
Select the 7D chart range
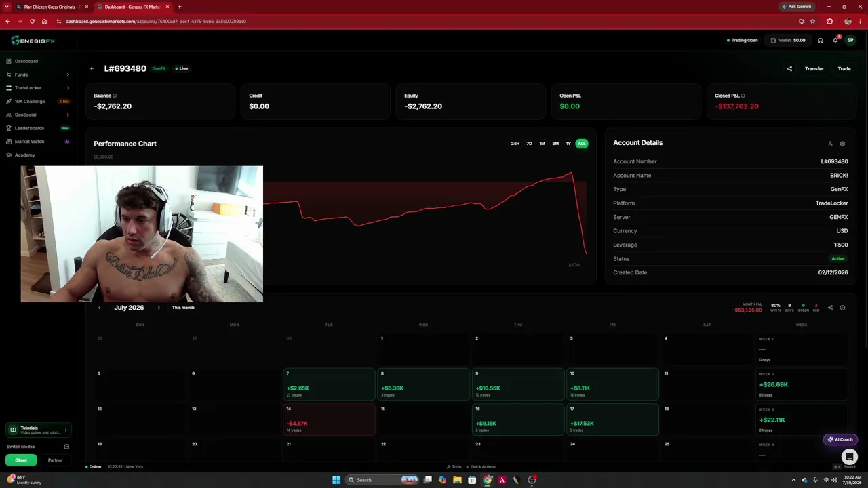coord(529,144)
